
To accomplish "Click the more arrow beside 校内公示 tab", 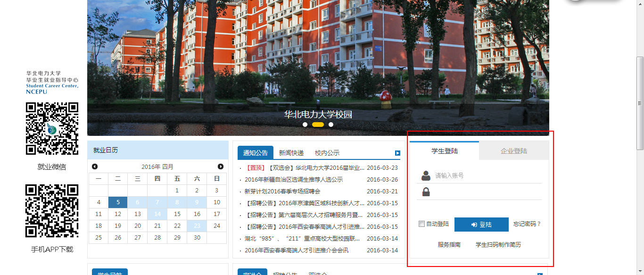I will [397, 153].
